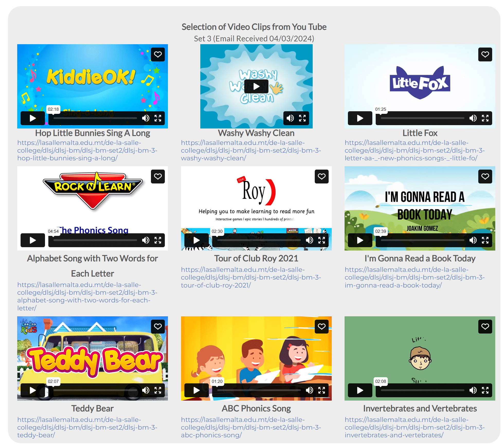Toggle sound on Invertebrates video
504x444 pixels.
click(473, 390)
